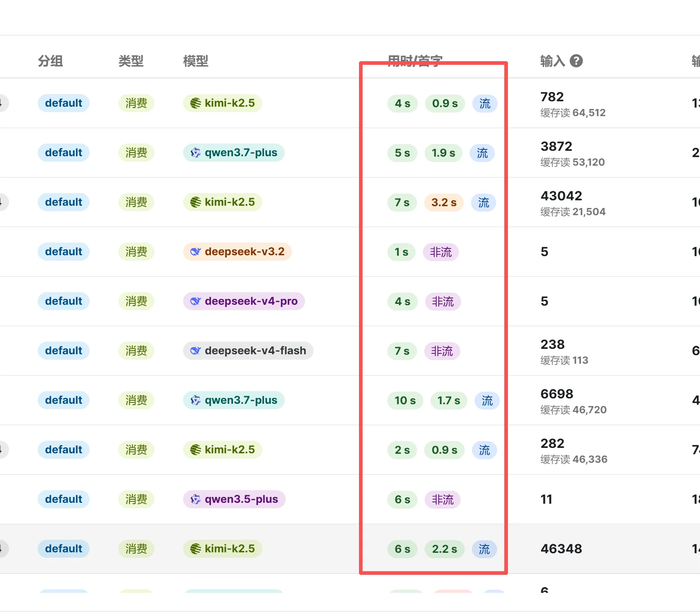Viewport: 700px width, 614px height.
Task: Click the 类型 column header
Action: (131, 61)
